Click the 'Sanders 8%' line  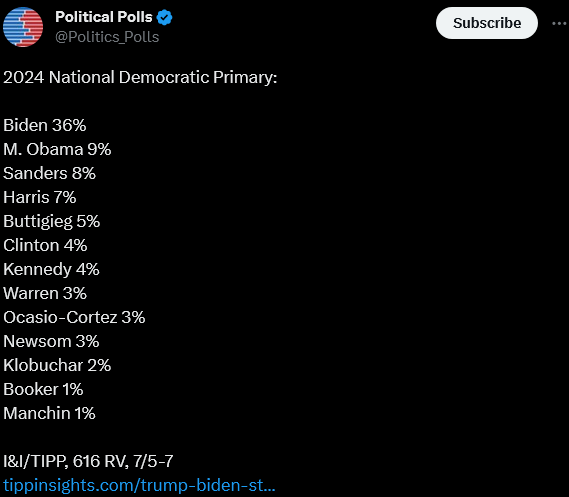click(49, 173)
